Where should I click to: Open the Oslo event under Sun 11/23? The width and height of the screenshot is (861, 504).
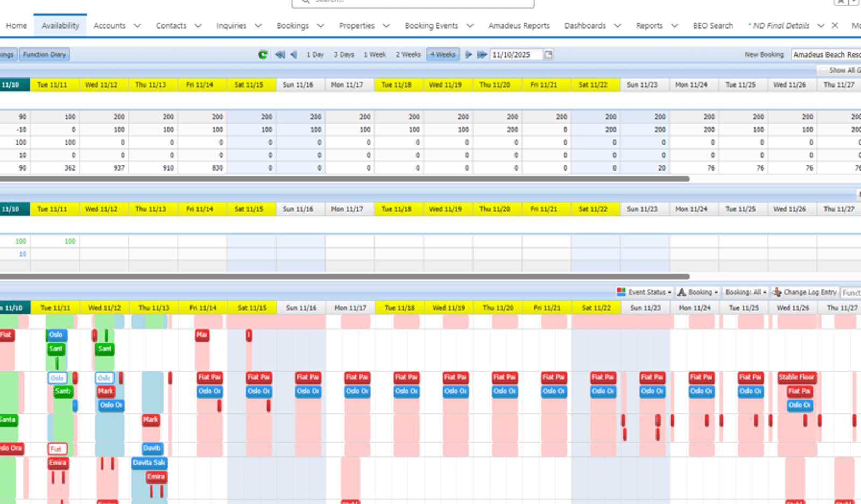click(x=652, y=391)
